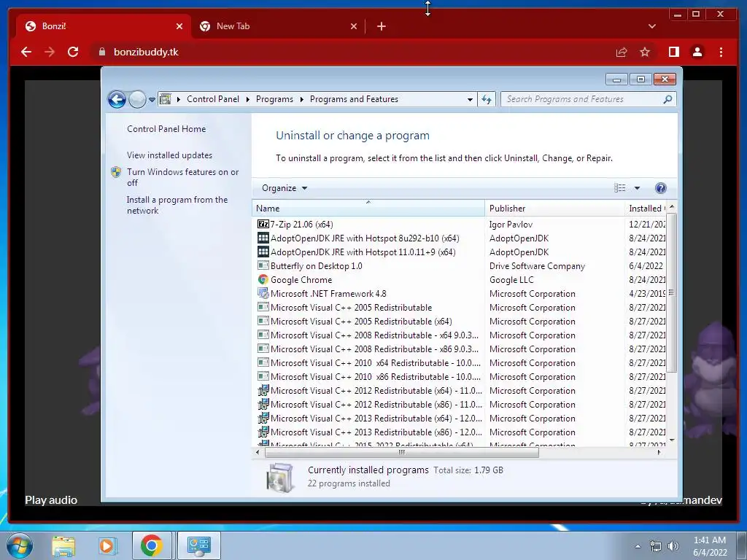Click the change view icon
747x560 pixels.
[x=620, y=188]
